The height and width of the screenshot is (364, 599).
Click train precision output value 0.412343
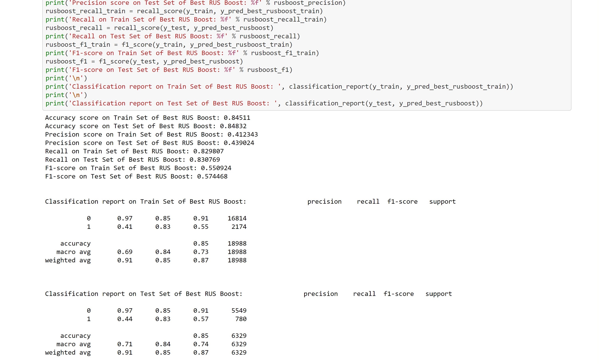click(x=242, y=135)
